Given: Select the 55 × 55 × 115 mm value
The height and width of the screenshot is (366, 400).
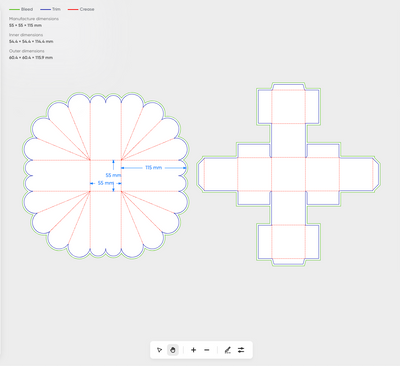Looking at the screenshot, I should click(x=25, y=25).
